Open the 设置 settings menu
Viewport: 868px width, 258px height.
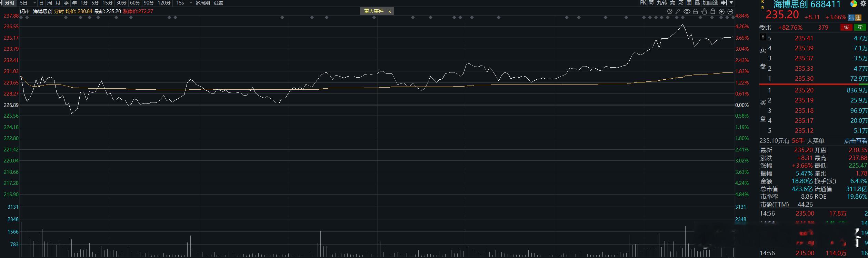coord(218,3)
